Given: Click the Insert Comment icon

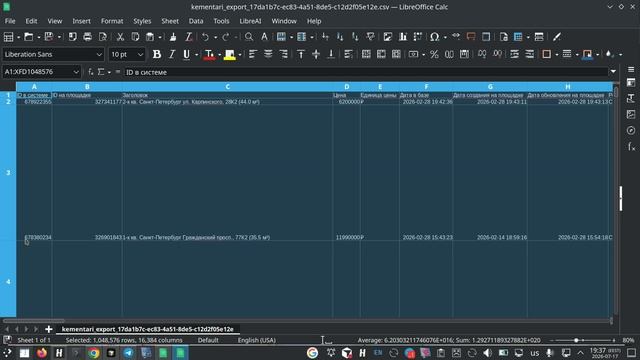Looking at the screenshot, I should pyautogui.click(x=471, y=37).
